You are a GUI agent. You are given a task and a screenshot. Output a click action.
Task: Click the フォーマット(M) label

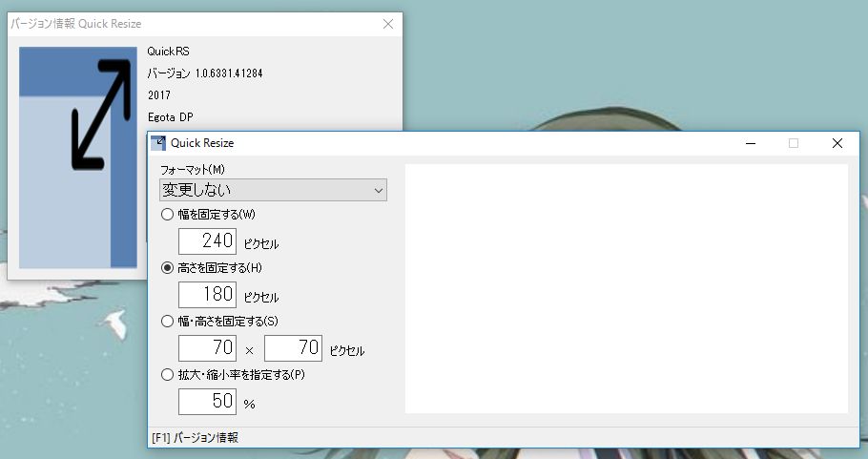click(193, 169)
